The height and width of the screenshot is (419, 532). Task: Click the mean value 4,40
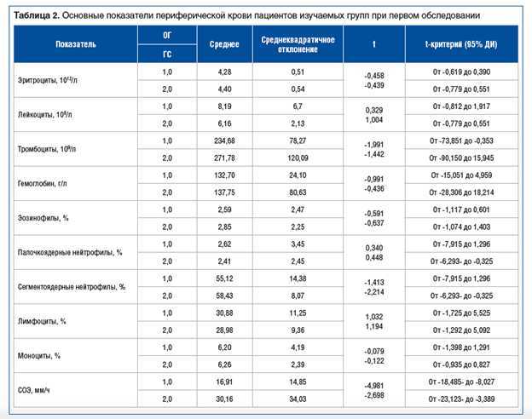coord(224,89)
